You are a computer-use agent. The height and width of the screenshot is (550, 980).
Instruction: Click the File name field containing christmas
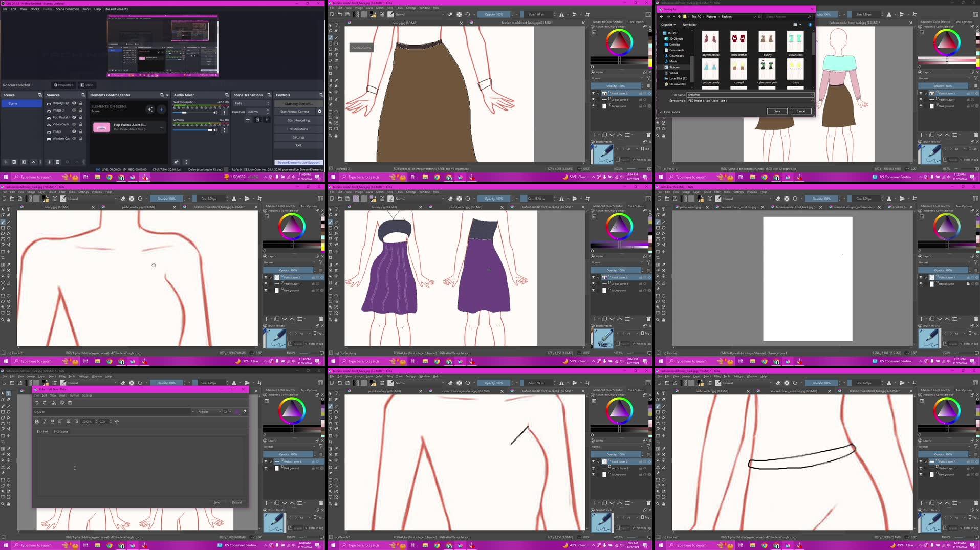750,95
